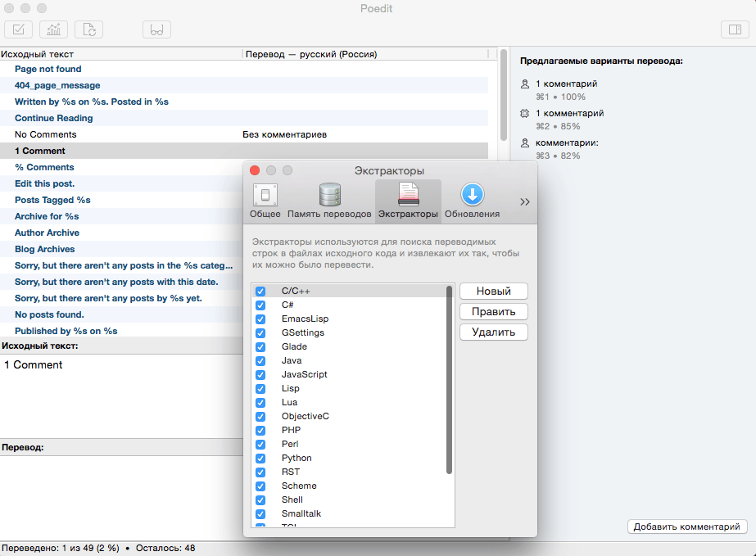The image size is (756, 556).
Task: Select the 'Archive for %s' row
Action: click(x=121, y=216)
